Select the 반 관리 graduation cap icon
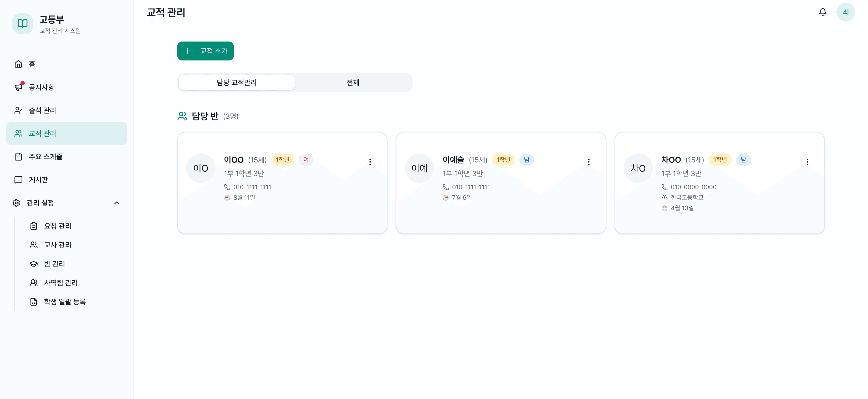868x399 pixels. pyautogui.click(x=33, y=264)
